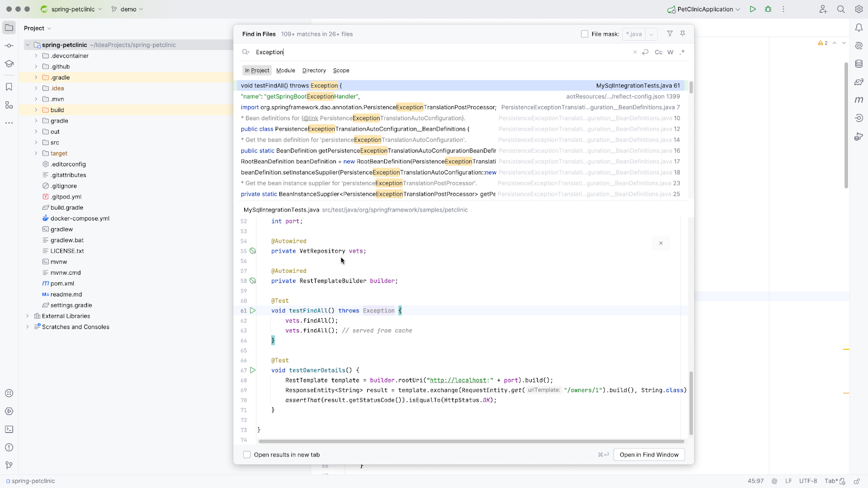Check Open results in new tab
The width and height of the screenshot is (868, 488).
[x=247, y=455]
